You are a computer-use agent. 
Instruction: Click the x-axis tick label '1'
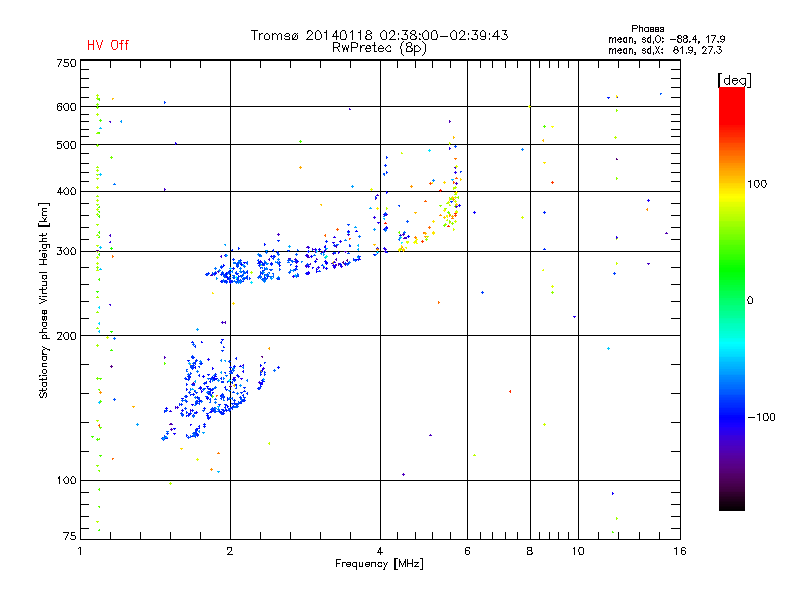[x=80, y=551]
